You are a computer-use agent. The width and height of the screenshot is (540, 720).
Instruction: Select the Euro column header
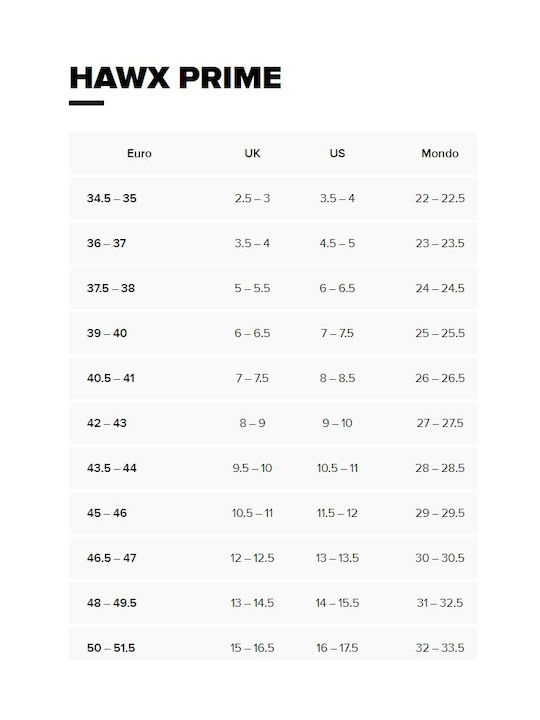pyautogui.click(x=139, y=153)
